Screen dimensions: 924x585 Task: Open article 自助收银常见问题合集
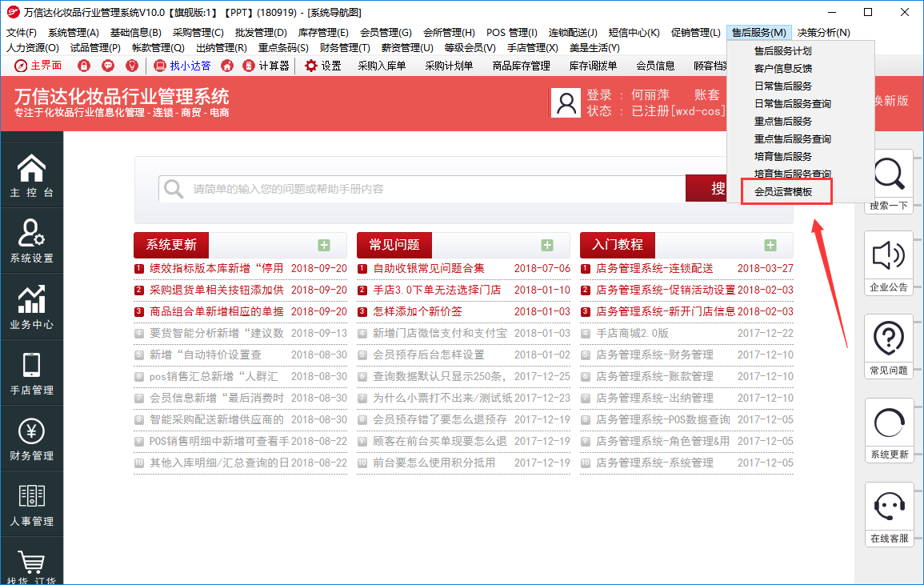(429, 268)
